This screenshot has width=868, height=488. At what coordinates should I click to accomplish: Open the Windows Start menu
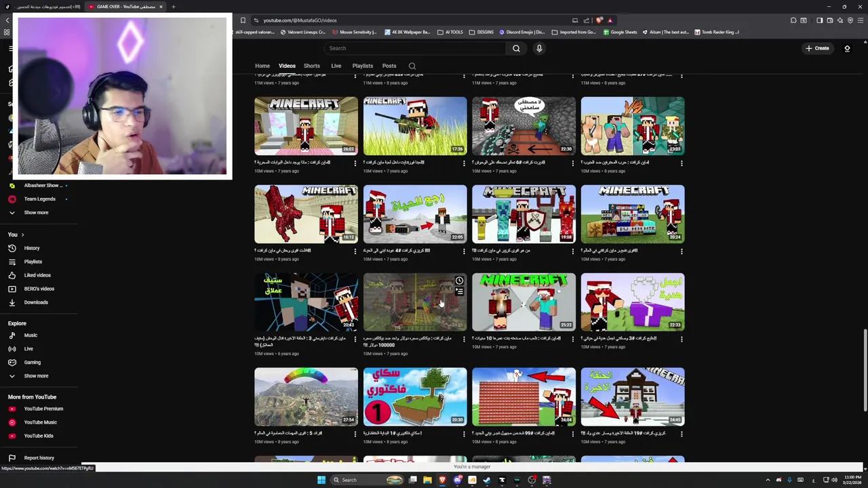321,480
